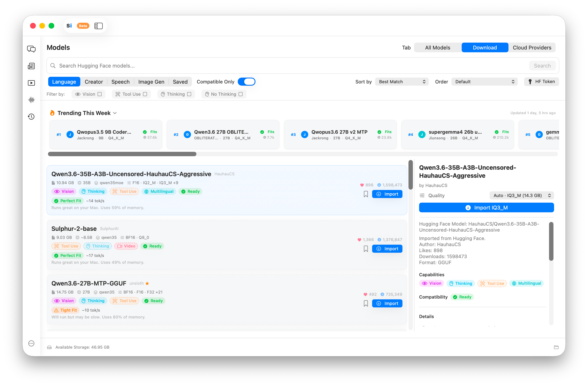This screenshot has width=588, height=386.
Task: Open the audio waveform sidebar icon
Action: 31,100
